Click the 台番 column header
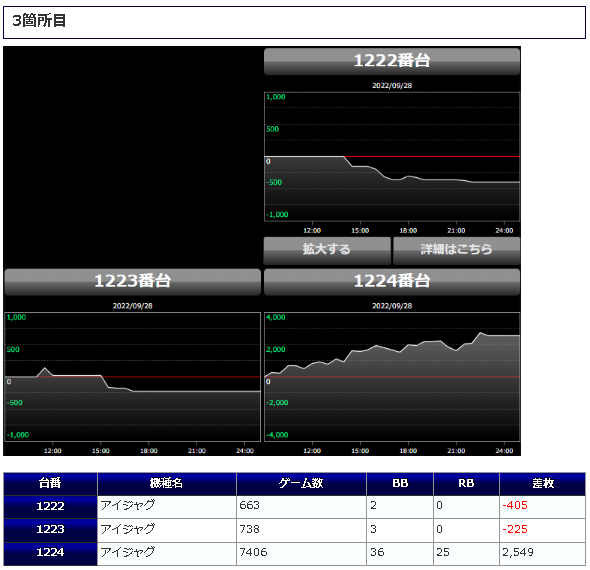The image size is (590, 570). 50,484
